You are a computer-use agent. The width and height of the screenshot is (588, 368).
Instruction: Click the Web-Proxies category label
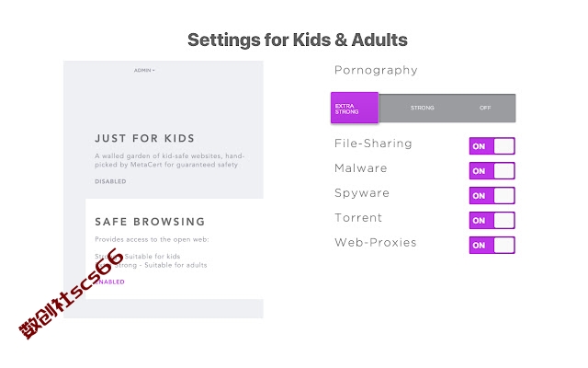376,243
